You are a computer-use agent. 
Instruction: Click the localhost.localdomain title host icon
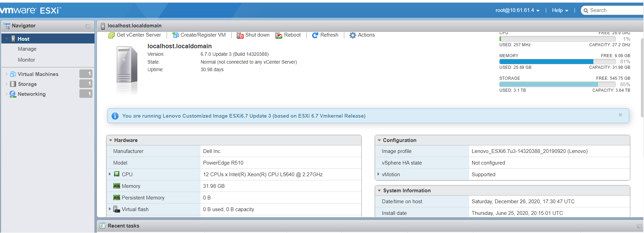103,26
